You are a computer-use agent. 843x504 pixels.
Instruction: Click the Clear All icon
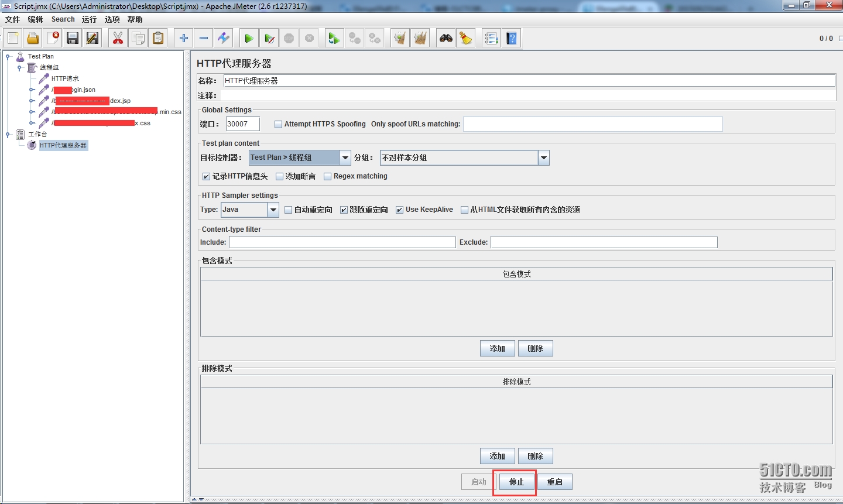point(420,39)
